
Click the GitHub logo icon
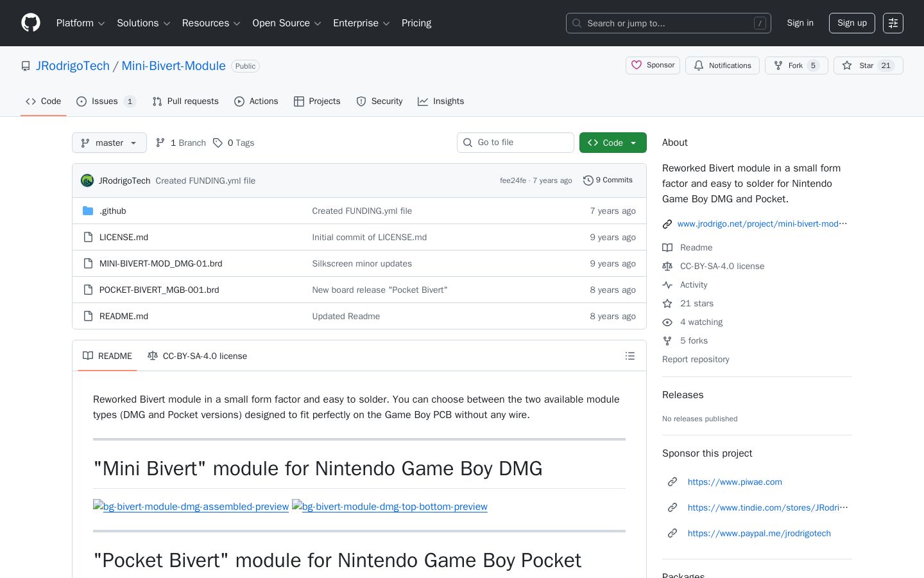pos(31,23)
